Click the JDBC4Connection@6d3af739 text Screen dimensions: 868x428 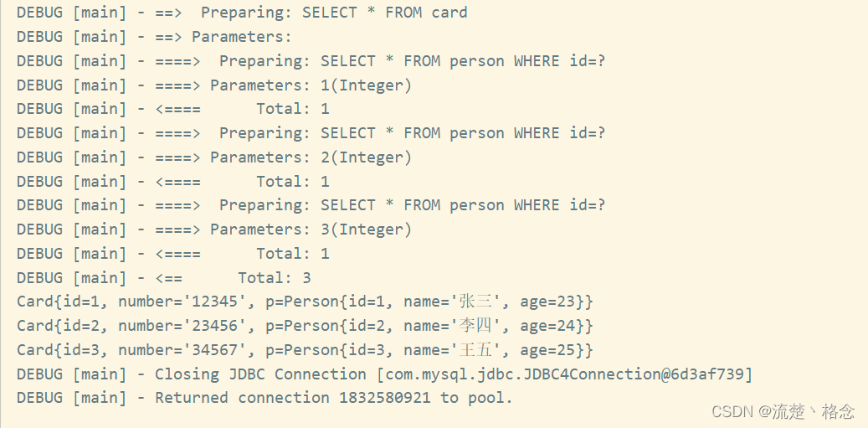click(634, 374)
